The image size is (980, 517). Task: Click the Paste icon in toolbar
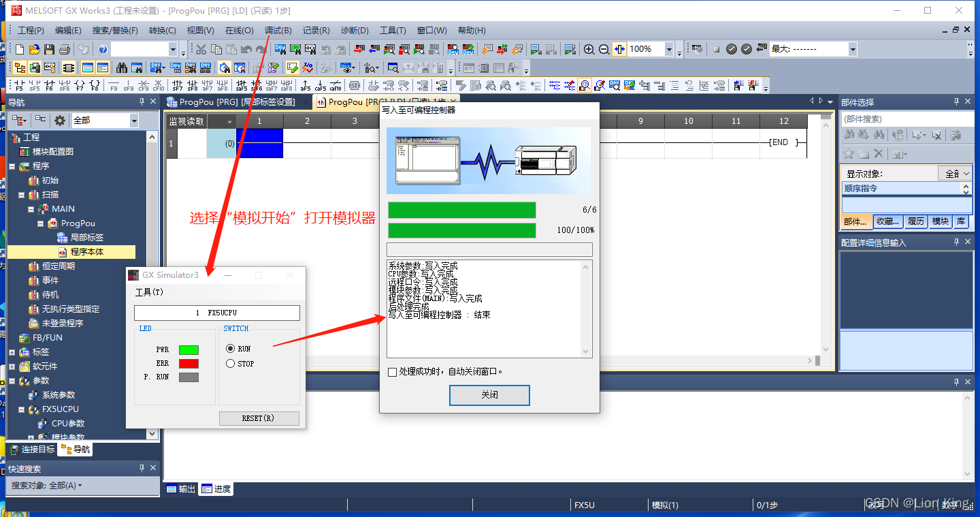(x=231, y=50)
